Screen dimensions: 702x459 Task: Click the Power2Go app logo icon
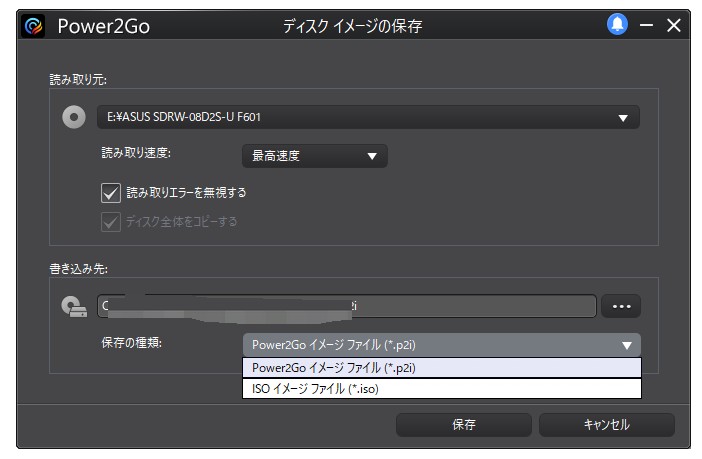tap(33, 26)
